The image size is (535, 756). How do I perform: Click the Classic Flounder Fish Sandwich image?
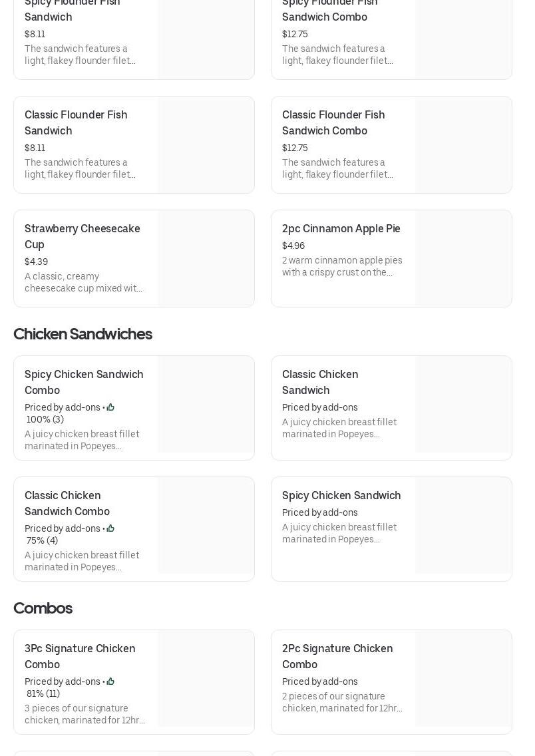(206, 144)
